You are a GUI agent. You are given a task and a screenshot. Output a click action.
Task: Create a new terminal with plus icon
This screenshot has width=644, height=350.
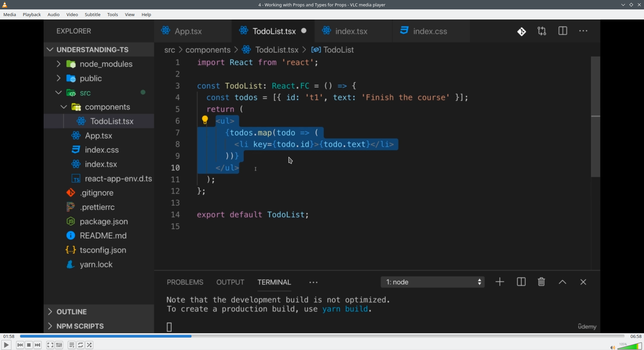[500, 282]
